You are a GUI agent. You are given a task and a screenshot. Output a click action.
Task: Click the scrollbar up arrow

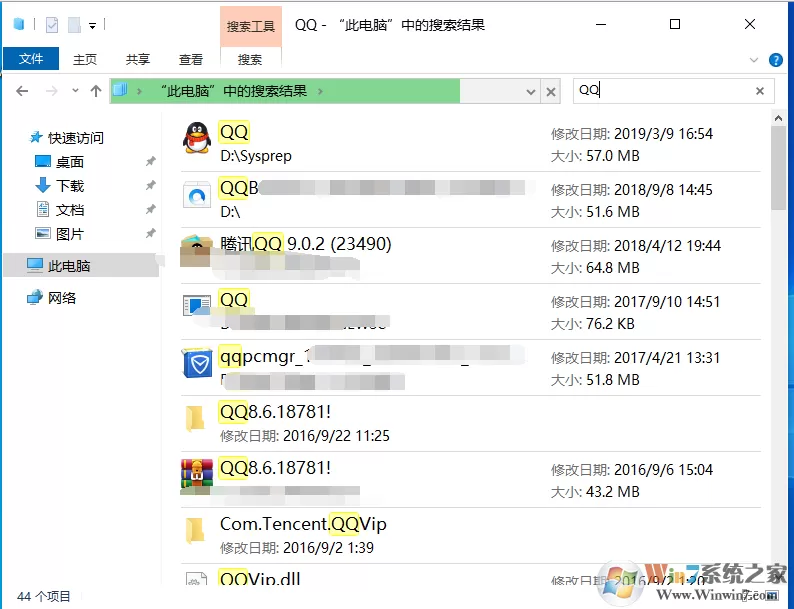click(x=778, y=118)
